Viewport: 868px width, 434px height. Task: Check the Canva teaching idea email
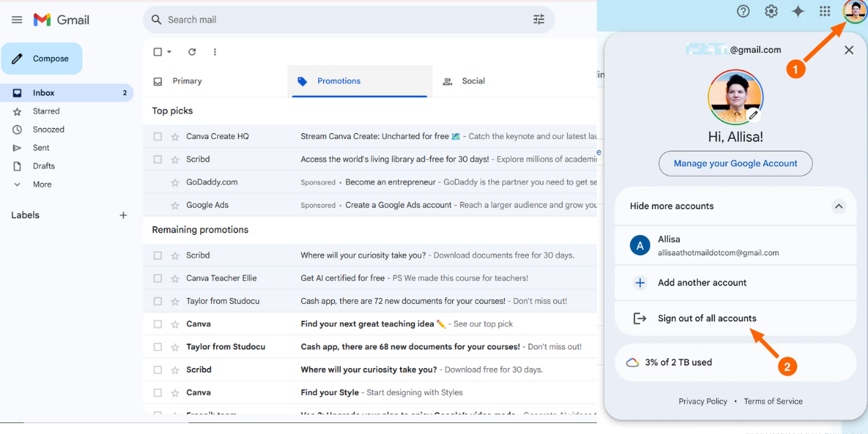coord(158,324)
